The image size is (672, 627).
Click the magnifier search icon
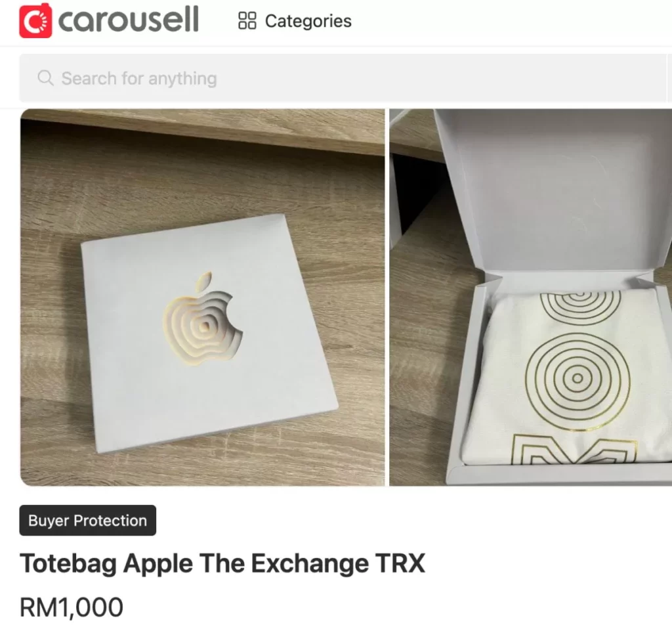45,78
